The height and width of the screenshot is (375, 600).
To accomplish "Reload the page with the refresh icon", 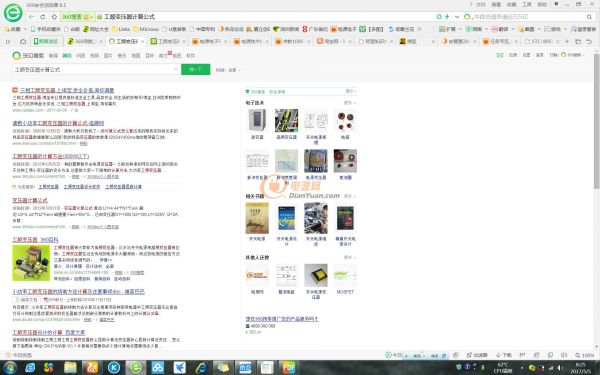I will click(x=42, y=17).
